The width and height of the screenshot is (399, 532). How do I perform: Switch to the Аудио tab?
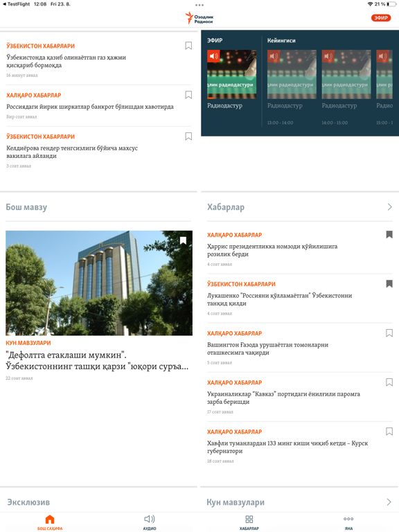[x=150, y=522]
